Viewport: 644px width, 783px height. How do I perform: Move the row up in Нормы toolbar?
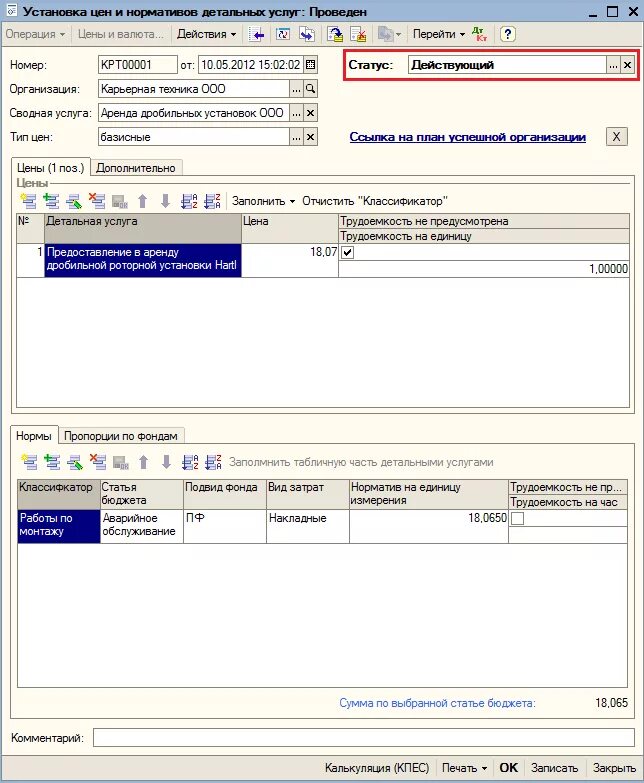tap(144, 462)
